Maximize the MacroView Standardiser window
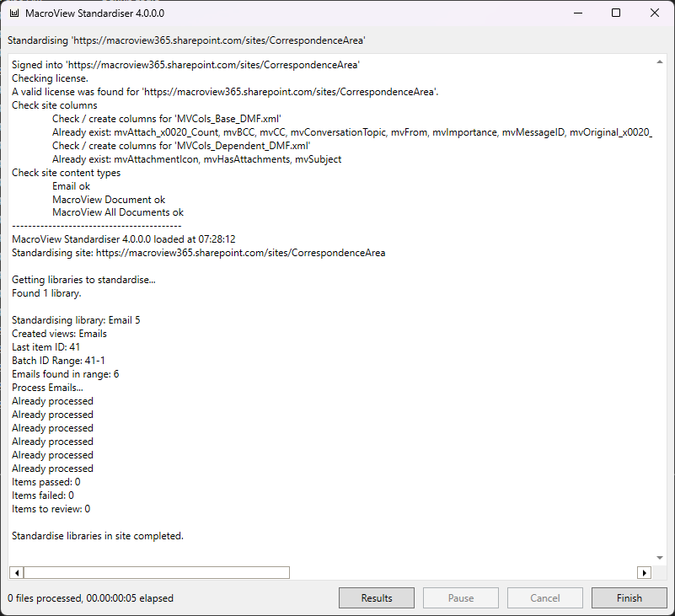The height and width of the screenshot is (616, 675). (x=616, y=13)
